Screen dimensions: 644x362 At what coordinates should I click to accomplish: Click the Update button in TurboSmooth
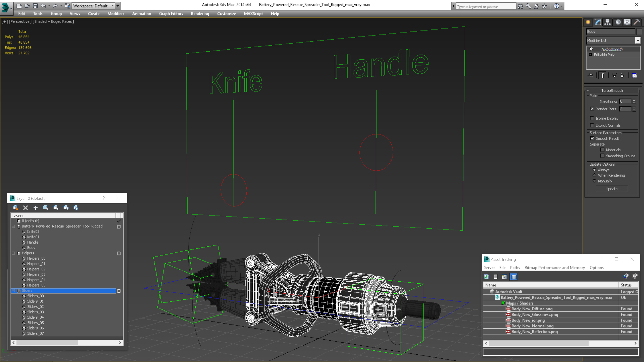[612, 189]
